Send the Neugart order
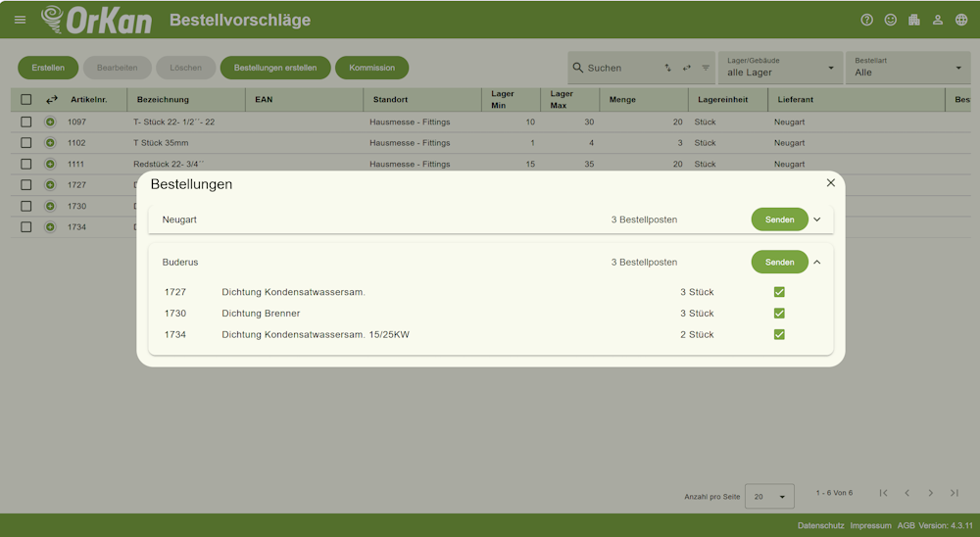 click(x=779, y=220)
